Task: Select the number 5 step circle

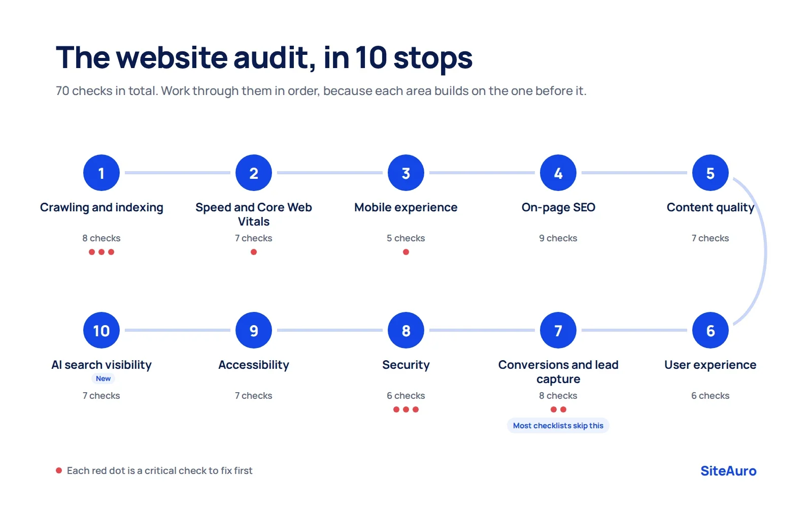Action: (710, 173)
